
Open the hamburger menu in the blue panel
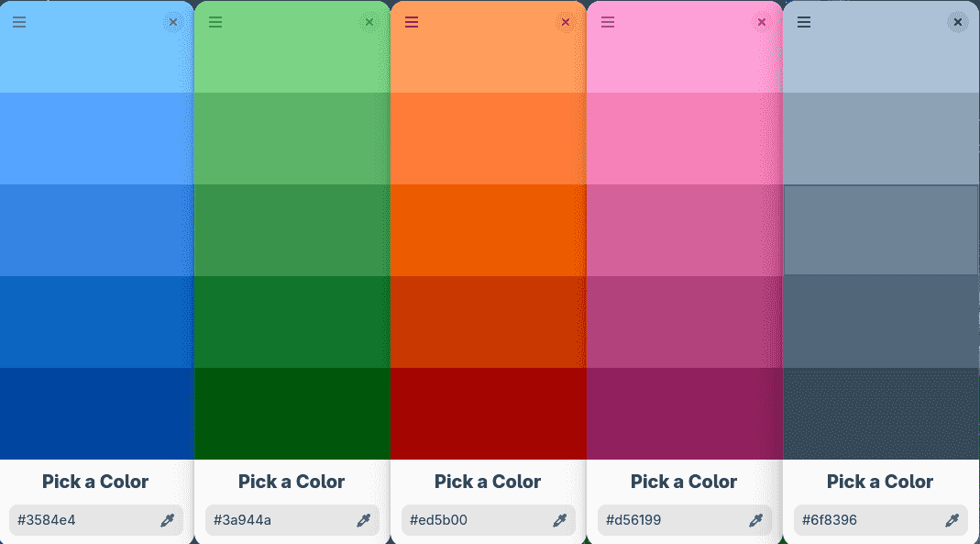19,22
